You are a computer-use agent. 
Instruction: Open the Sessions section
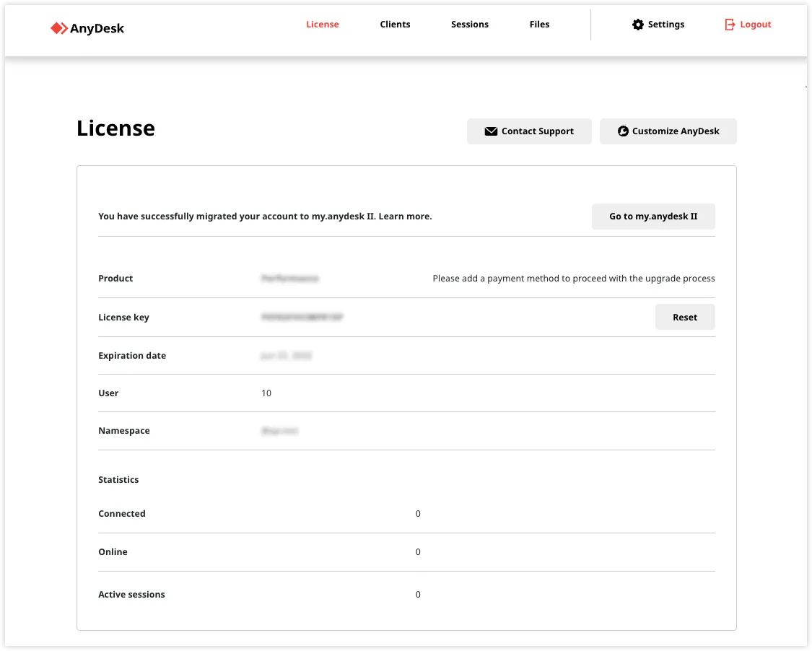(469, 24)
